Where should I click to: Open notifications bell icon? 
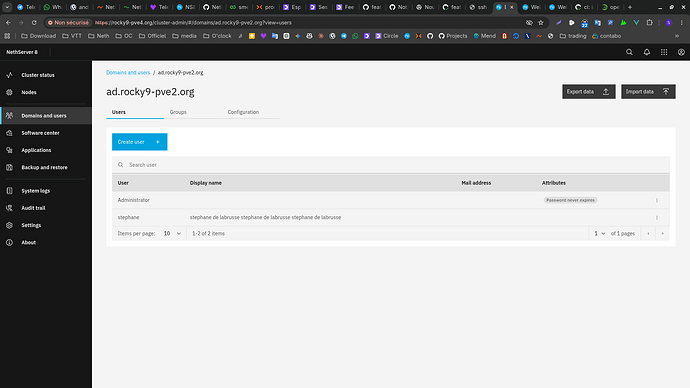[646, 52]
